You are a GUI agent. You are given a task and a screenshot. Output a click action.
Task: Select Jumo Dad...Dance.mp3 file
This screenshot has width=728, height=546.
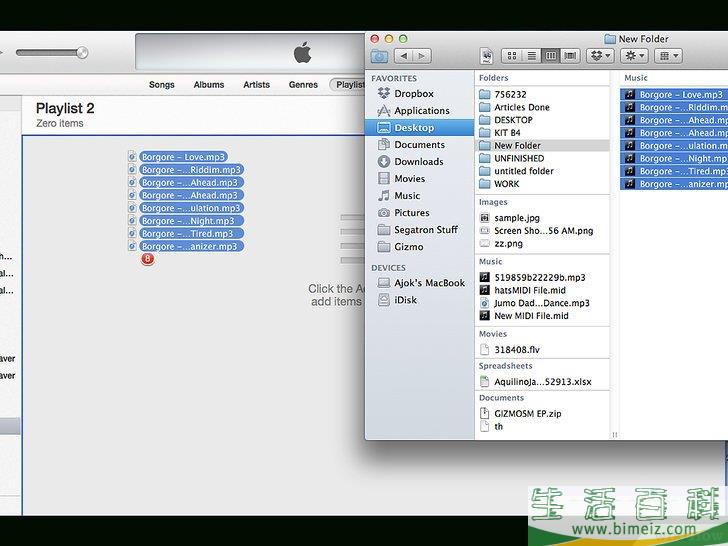click(542, 303)
